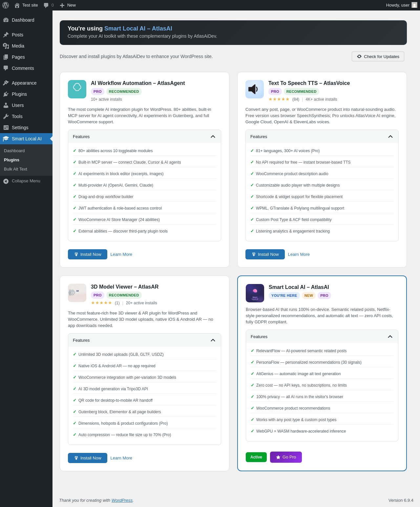Open the WordPress link in the footer
This screenshot has height=507, width=420.
[122, 500]
